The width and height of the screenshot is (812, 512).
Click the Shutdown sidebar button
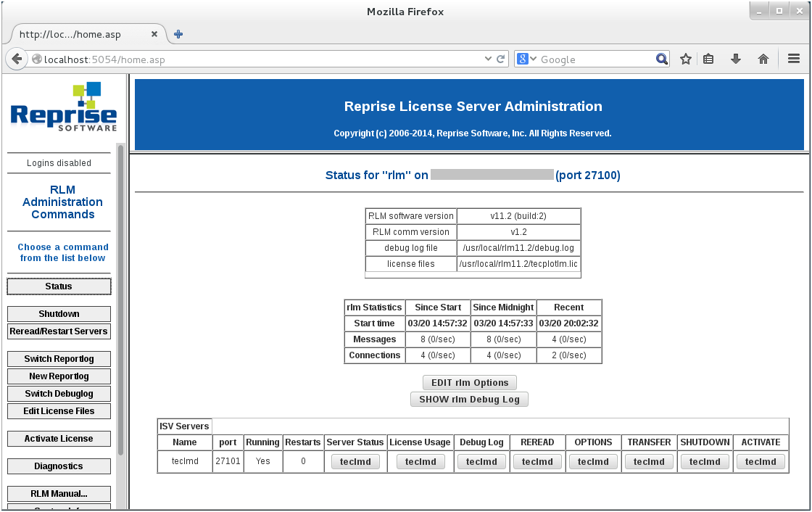coord(59,314)
